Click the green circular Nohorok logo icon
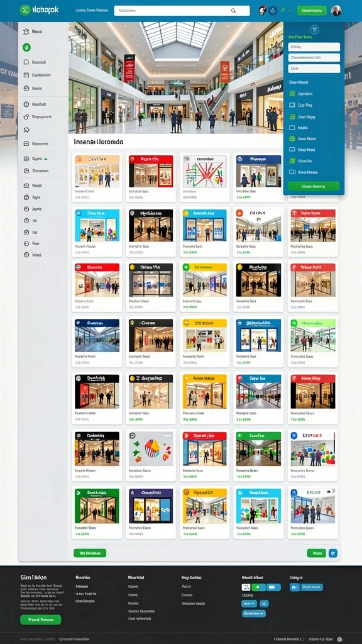This screenshot has width=362, height=644. pyautogui.click(x=25, y=10)
